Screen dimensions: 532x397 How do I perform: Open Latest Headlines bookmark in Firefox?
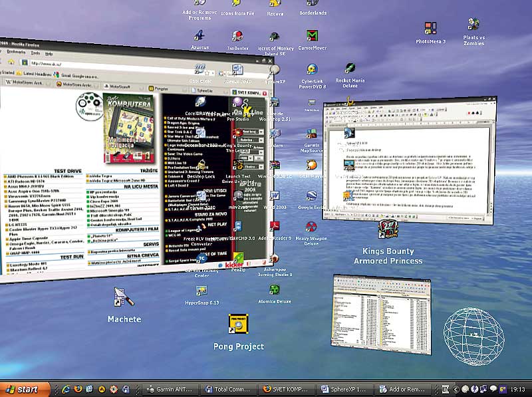coord(34,74)
